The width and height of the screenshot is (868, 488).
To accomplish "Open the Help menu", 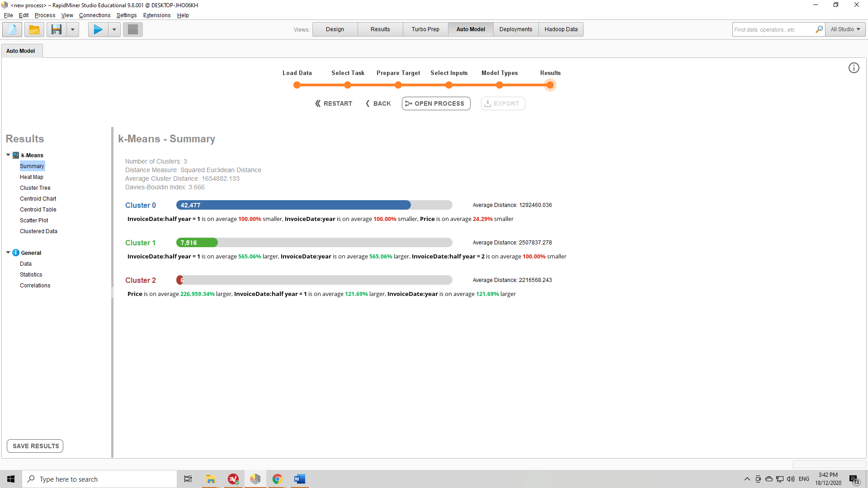I will coord(183,15).
